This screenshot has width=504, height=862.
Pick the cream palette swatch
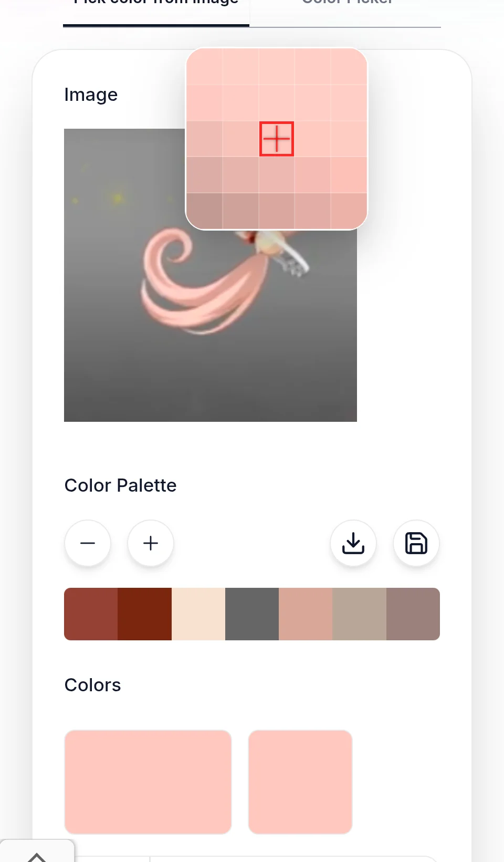[198, 614]
